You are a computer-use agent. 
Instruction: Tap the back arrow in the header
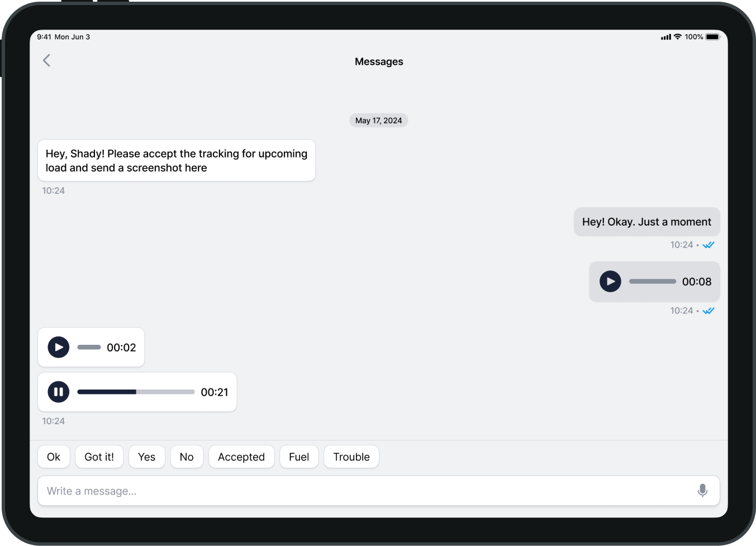[47, 60]
